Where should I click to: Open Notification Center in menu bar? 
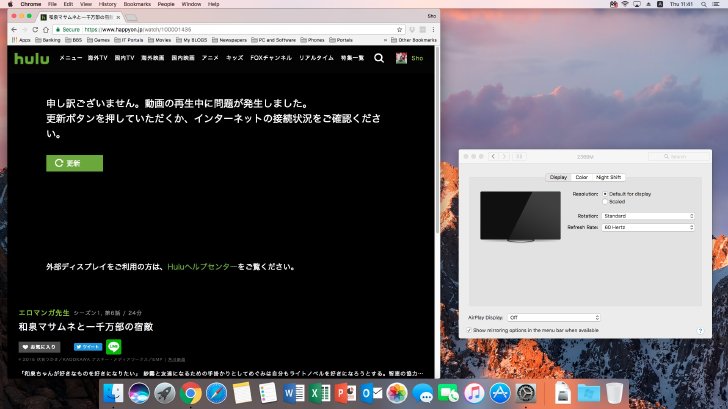716,4
